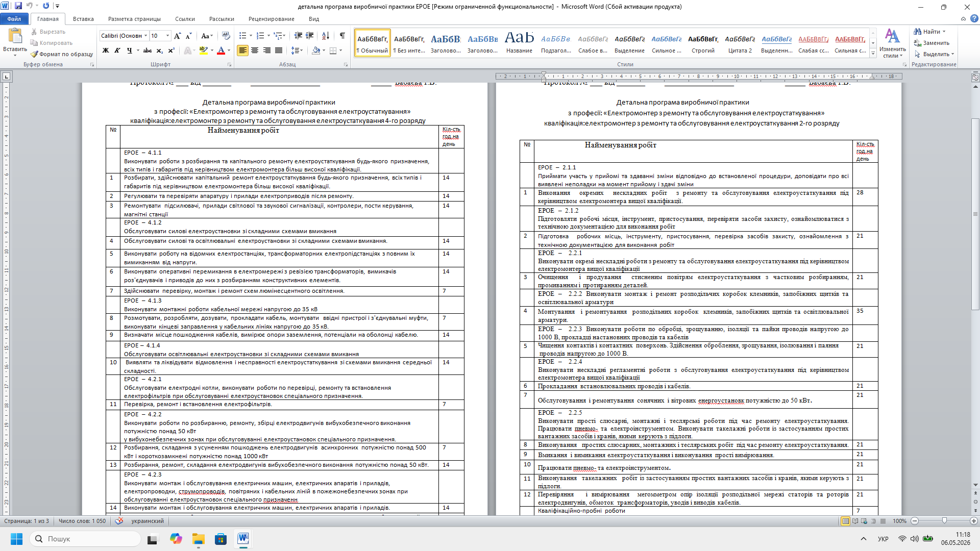This screenshot has width=980, height=551.
Task: Click the font color red A button
Action: click(221, 51)
